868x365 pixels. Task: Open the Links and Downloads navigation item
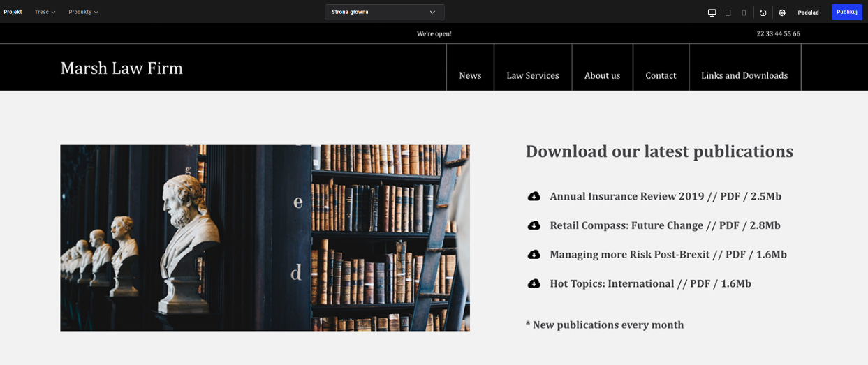tap(744, 75)
